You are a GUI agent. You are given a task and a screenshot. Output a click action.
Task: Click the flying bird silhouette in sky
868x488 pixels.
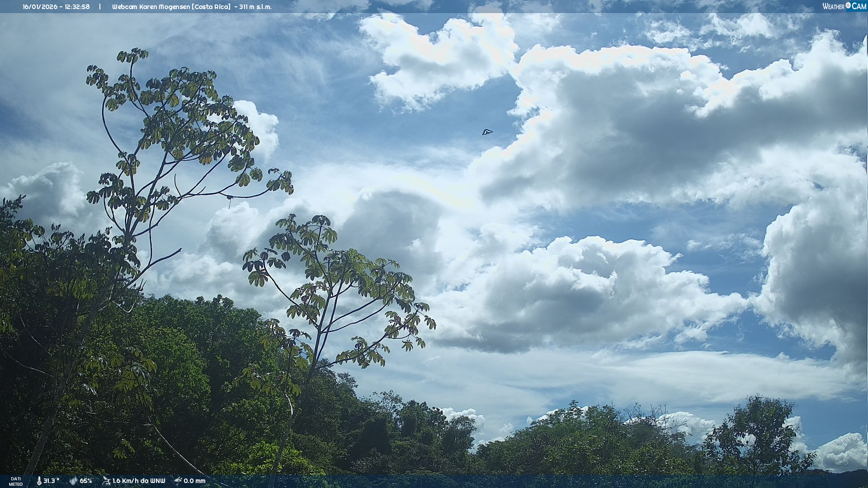point(487,132)
